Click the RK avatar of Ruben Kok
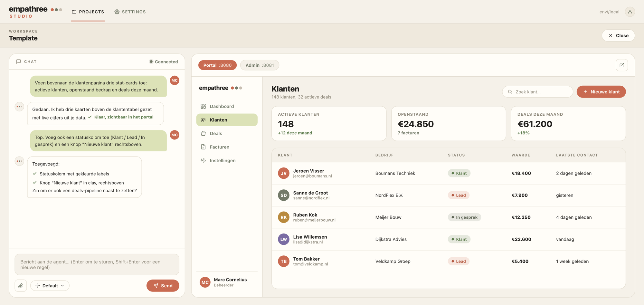The image size is (644, 305). pyautogui.click(x=284, y=217)
